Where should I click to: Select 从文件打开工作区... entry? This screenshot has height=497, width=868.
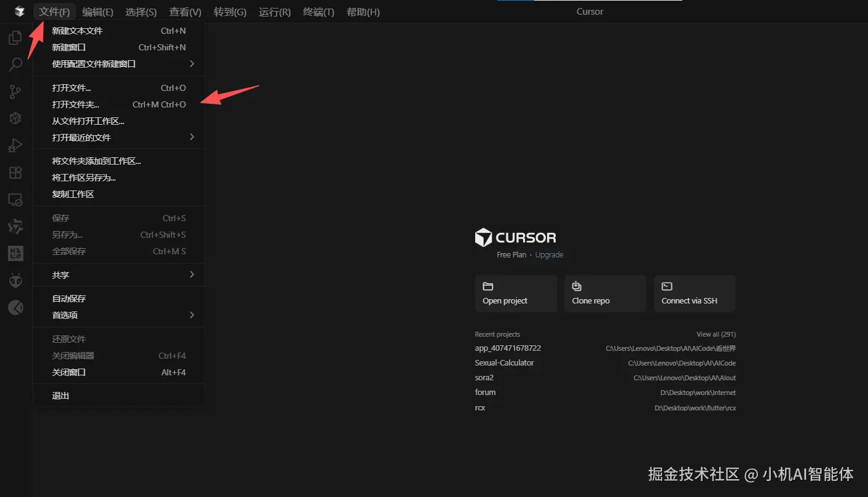[119, 121]
